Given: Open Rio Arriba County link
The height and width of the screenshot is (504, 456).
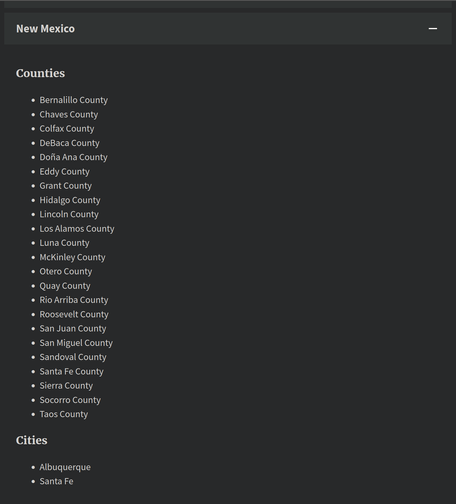Looking at the screenshot, I should 74,300.
